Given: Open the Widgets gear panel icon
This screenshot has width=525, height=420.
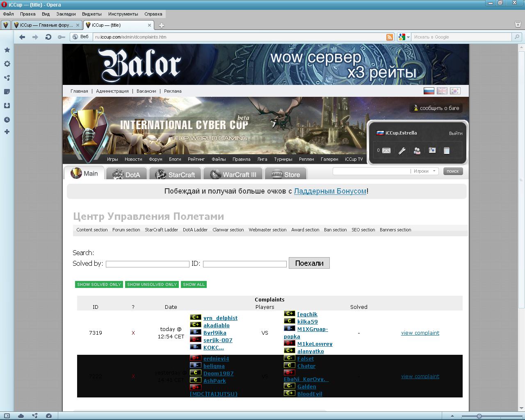Looking at the screenshot, I should [x=7, y=64].
